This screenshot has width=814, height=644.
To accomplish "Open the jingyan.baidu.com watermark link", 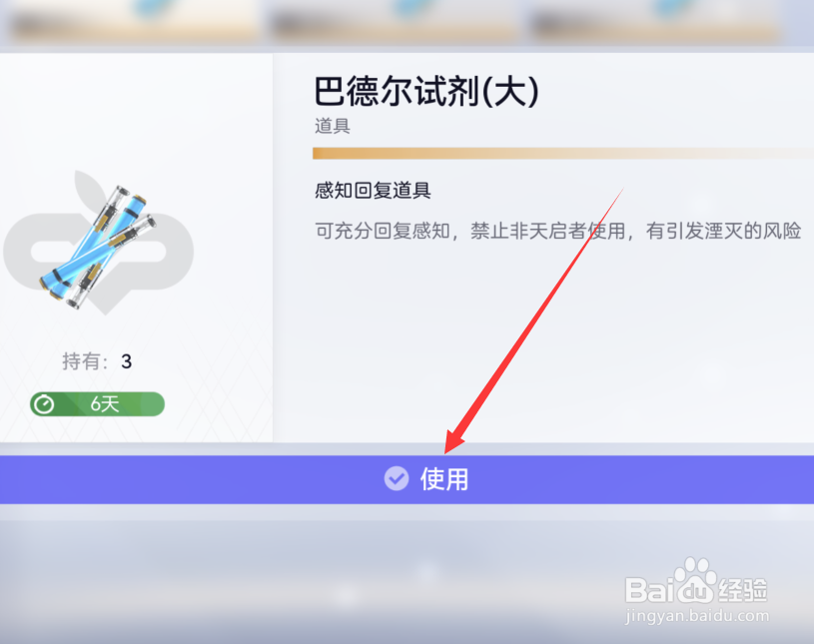I will tap(697, 616).
